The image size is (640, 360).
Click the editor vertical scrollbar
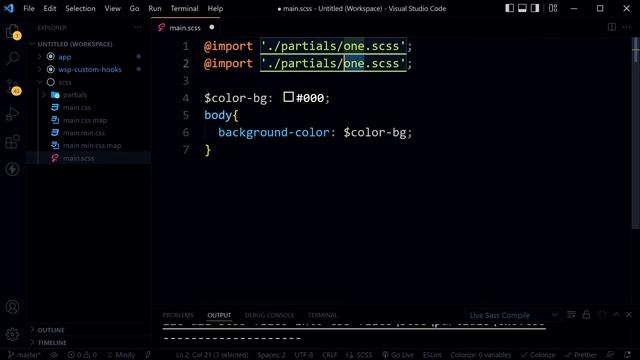coord(636,133)
